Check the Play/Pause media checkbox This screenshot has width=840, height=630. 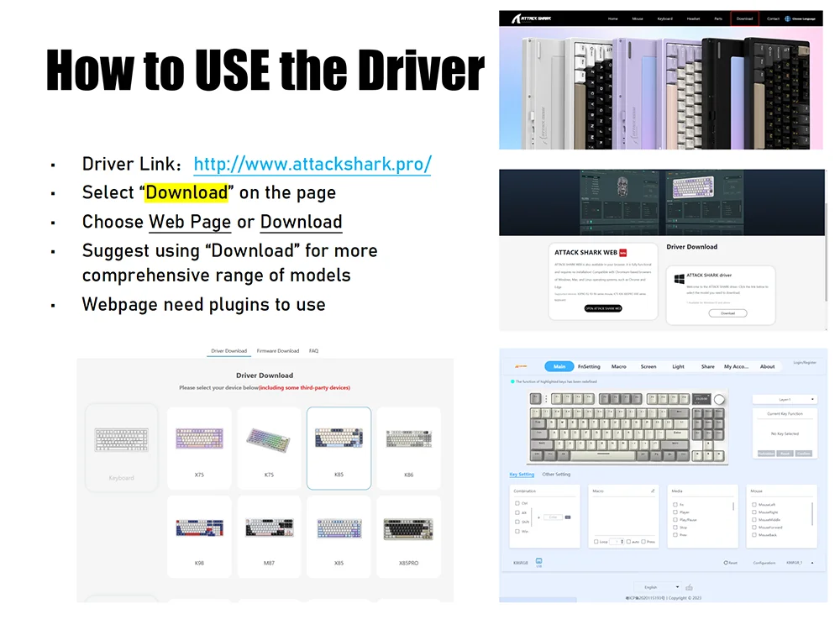pyautogui.click(x=675, y=520)
